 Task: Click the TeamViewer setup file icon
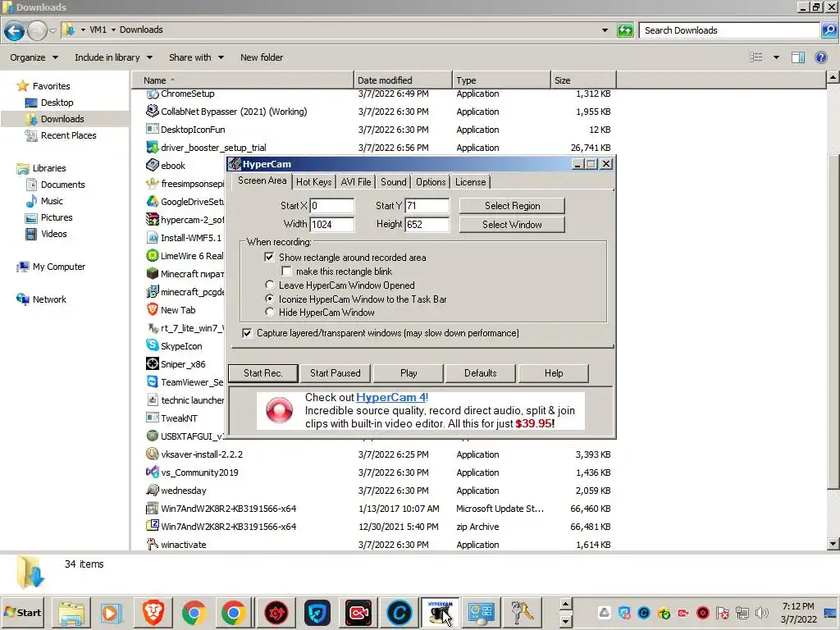tap(152, 382)
